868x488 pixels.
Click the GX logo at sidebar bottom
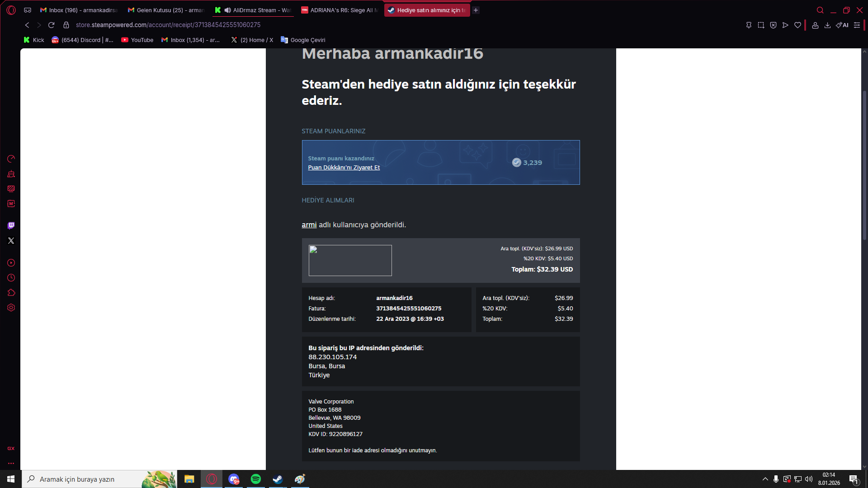coord(11,448)
